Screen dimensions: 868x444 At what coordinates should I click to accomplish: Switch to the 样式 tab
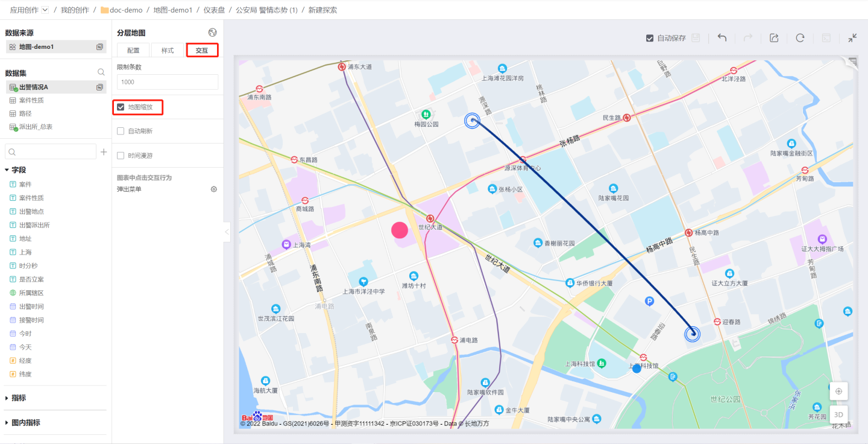pos(168,51)
